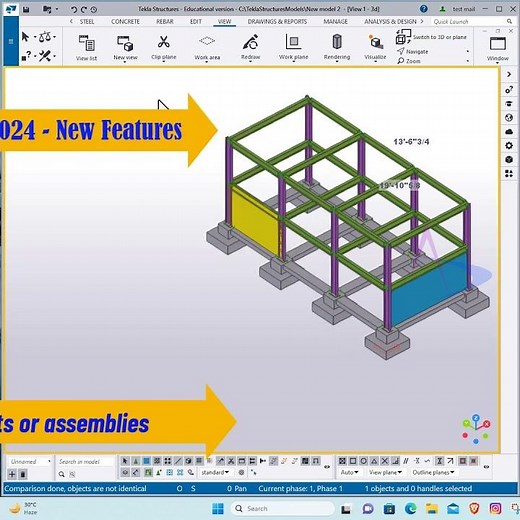Image resolution: width=520 pixels, height=520 pixels.
Task: Click the Undo arrow
Action: coord(74,10)
